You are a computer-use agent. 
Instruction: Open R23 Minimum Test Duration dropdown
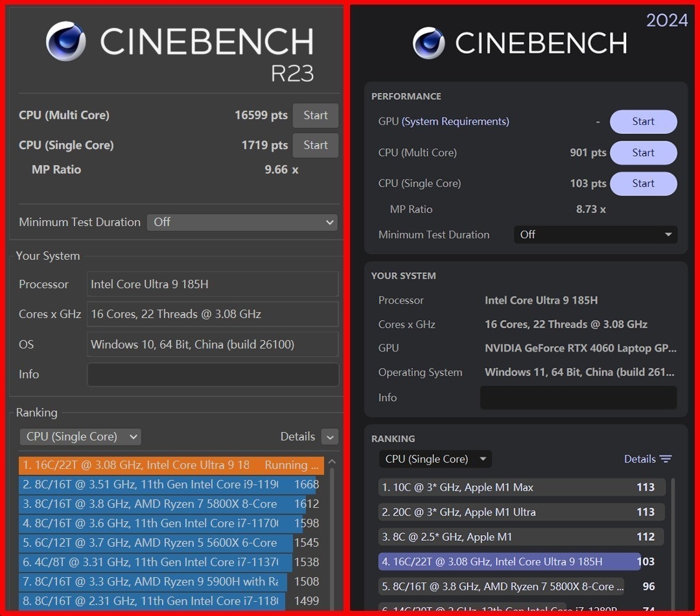tap(242, 222)
